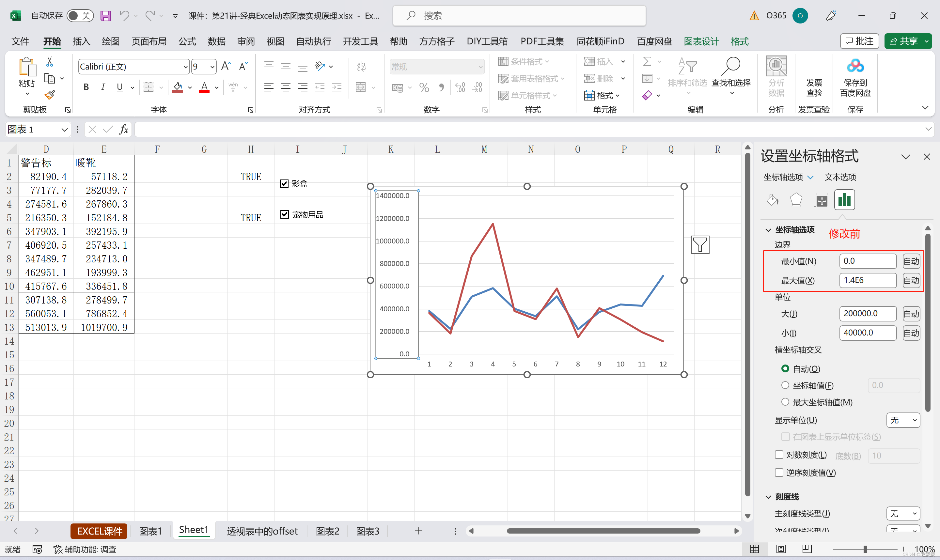940x560 pixels.
Task: Click the font color red A swatch
Action: (x=204, y=87)
